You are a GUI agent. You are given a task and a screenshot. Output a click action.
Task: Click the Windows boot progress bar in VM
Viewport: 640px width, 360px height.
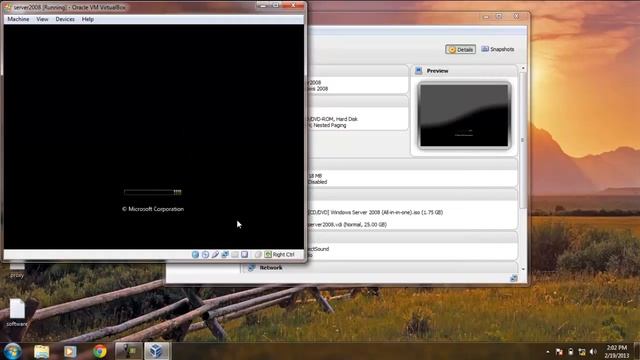pyautogui.click(x=153, y=192)
